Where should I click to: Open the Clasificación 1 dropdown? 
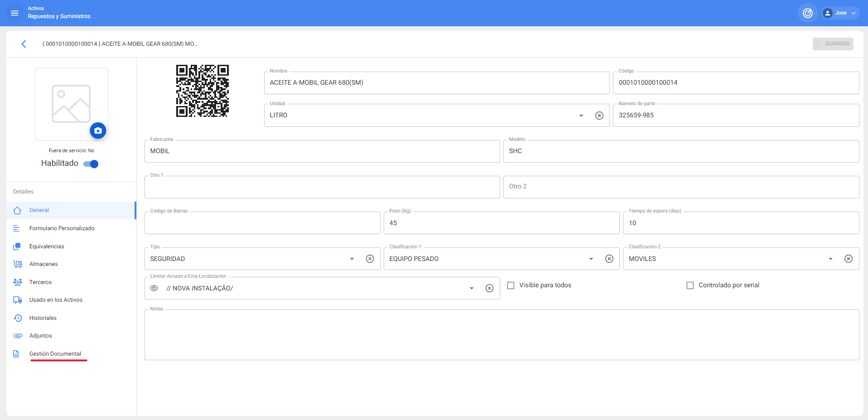point(591,259)
